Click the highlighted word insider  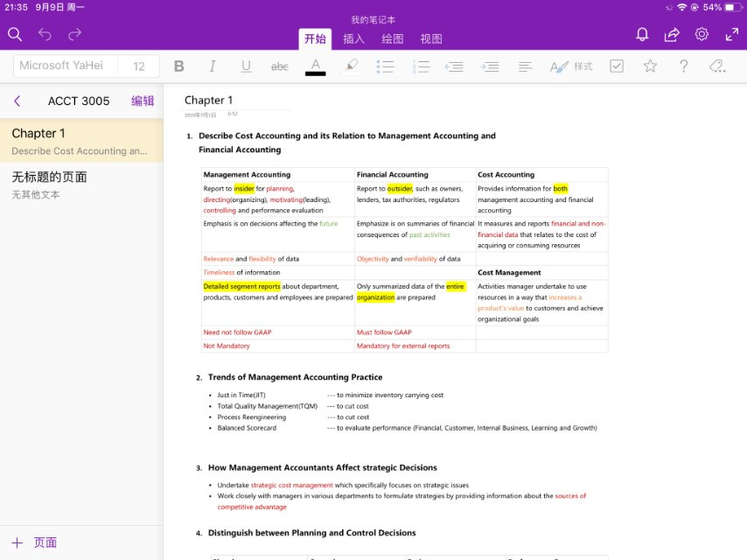[244, 189]
